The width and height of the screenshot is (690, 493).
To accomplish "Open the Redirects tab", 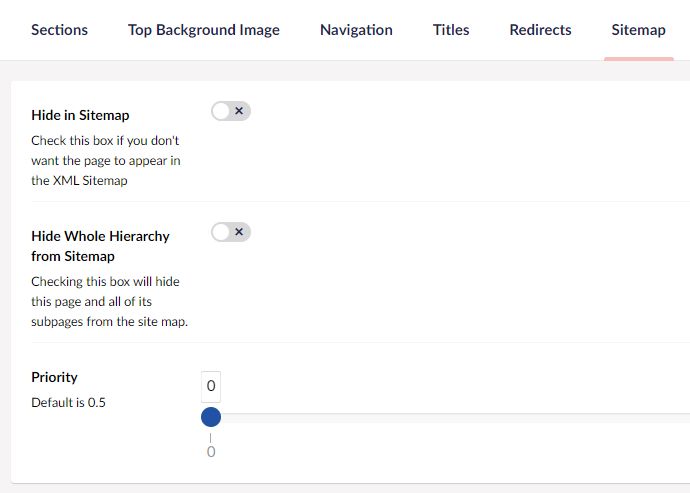I will 540,30.
